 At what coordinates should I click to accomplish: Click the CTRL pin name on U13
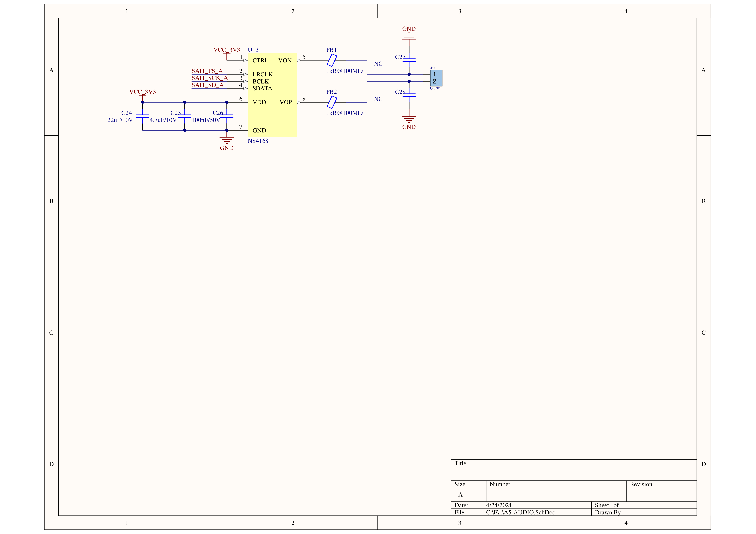click(260, 61)
